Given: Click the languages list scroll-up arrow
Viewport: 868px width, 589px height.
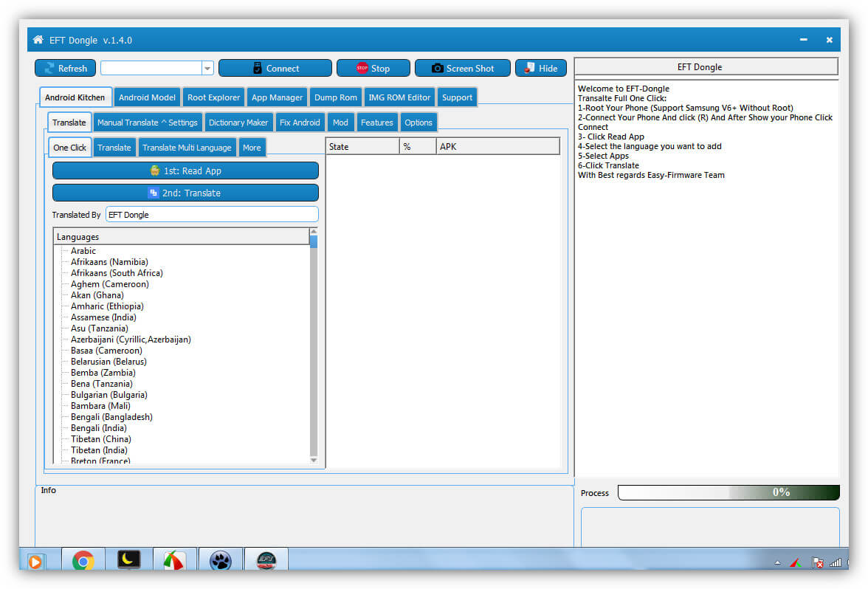Looking at the screenshot, I should click(x=314, y=232).
